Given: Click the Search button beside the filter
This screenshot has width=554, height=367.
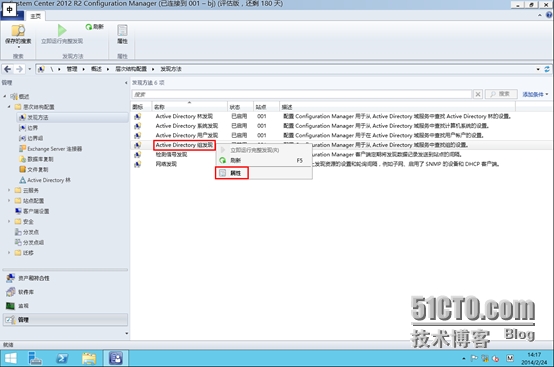Looking at the screenshot, I should 501,94.
